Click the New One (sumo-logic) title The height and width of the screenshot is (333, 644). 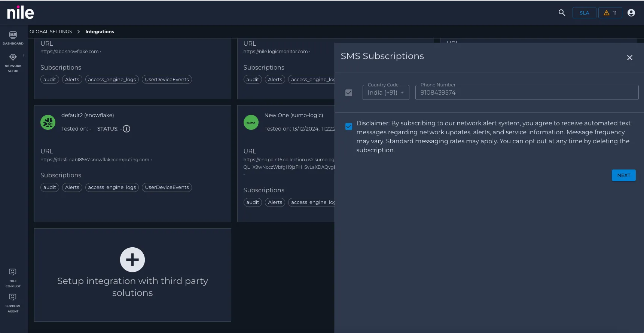coord(294,115)
